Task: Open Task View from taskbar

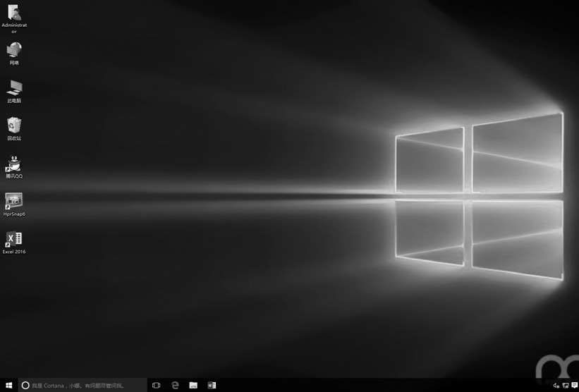Action: (156, 386)
